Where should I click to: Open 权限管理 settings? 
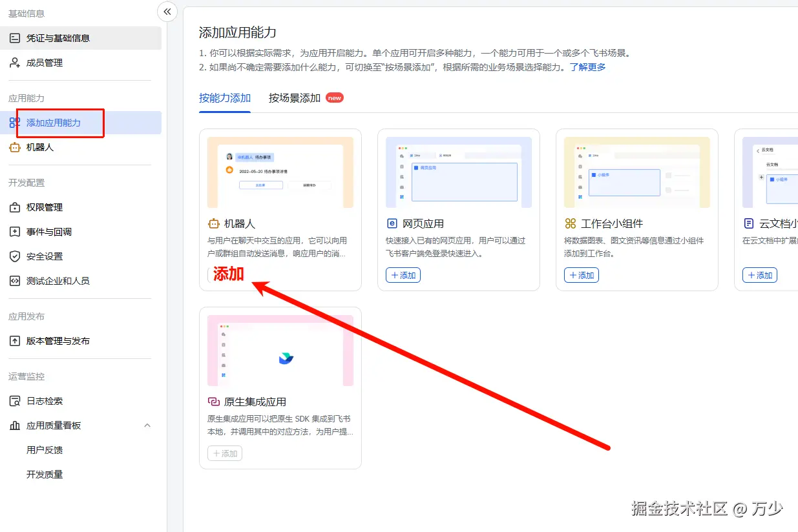click(x=81, y=207)
